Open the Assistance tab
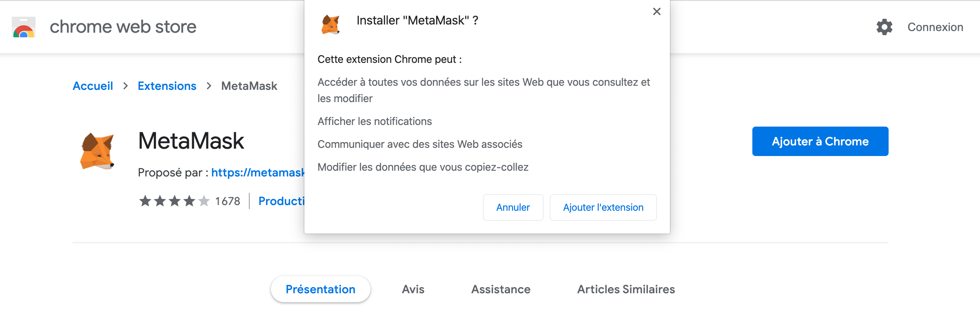980x330 pixels. tap(501, 289)
